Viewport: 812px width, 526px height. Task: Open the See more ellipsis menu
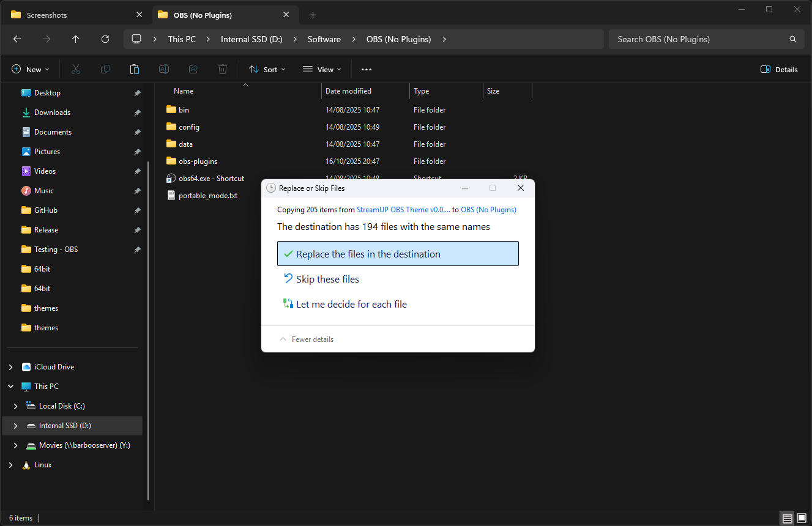point(367,69)
